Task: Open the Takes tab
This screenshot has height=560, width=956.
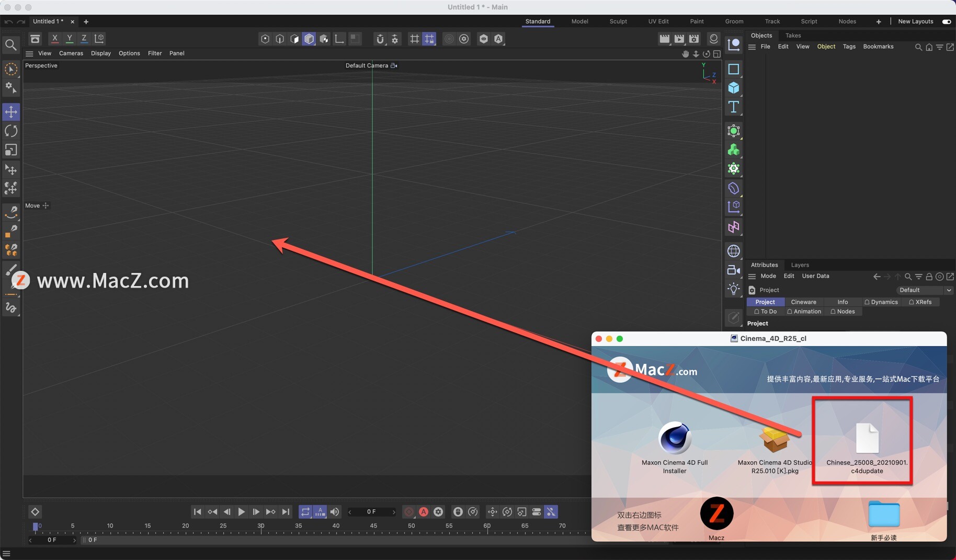Action: 793,36
